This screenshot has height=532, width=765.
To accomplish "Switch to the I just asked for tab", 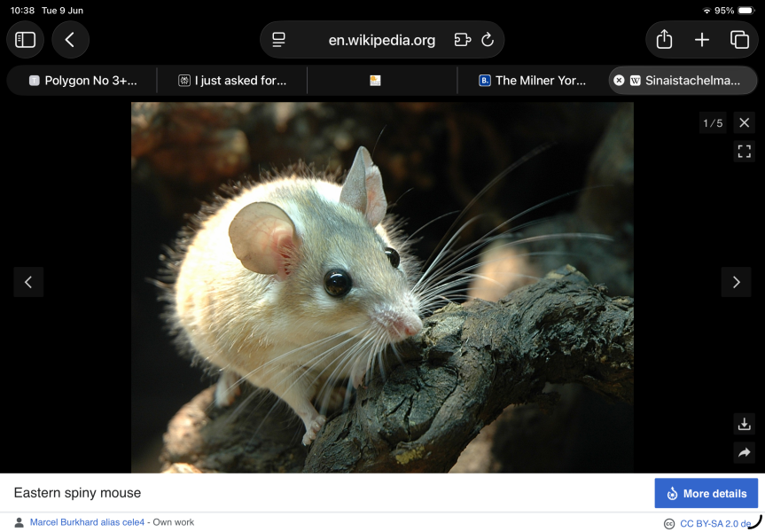I will [x=232, y=80].
